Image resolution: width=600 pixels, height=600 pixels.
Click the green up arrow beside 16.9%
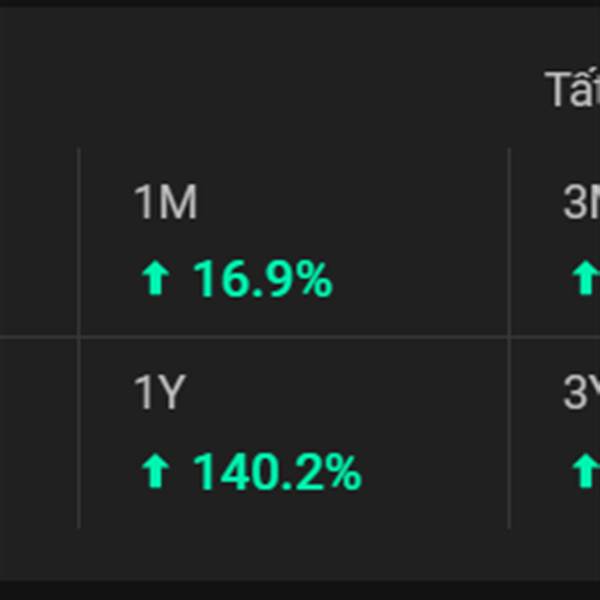[154, 281]
